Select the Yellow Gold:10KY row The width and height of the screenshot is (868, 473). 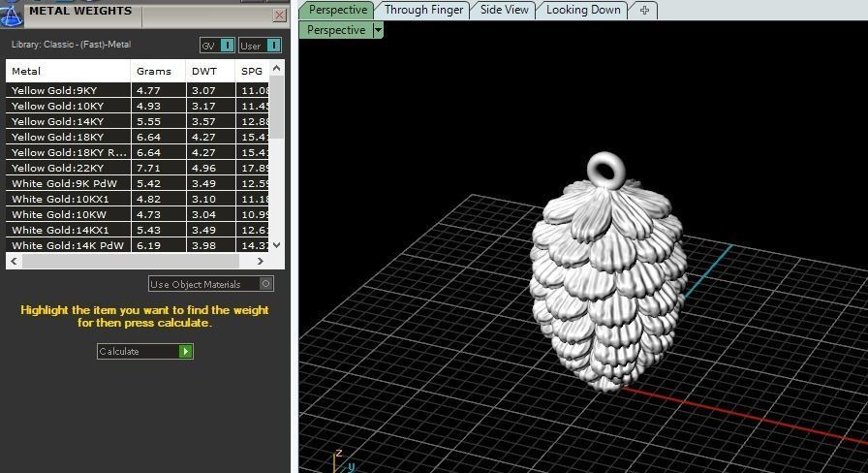(138, 106)
